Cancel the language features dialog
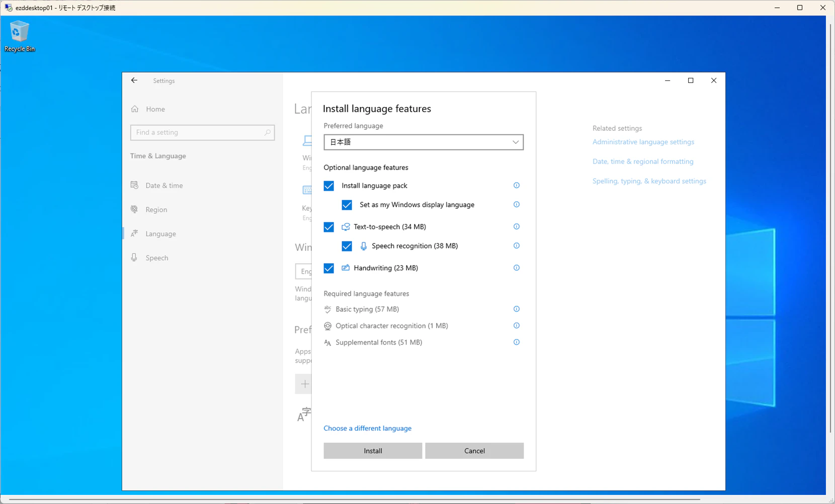The height and width of the screenshot is (504, 835). (474, 451)
